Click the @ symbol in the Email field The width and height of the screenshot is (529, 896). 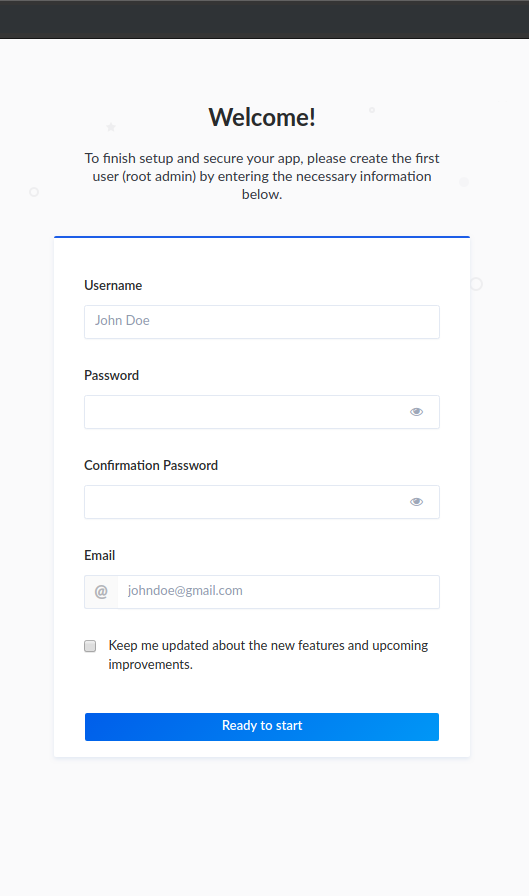[x=101, y=592]
